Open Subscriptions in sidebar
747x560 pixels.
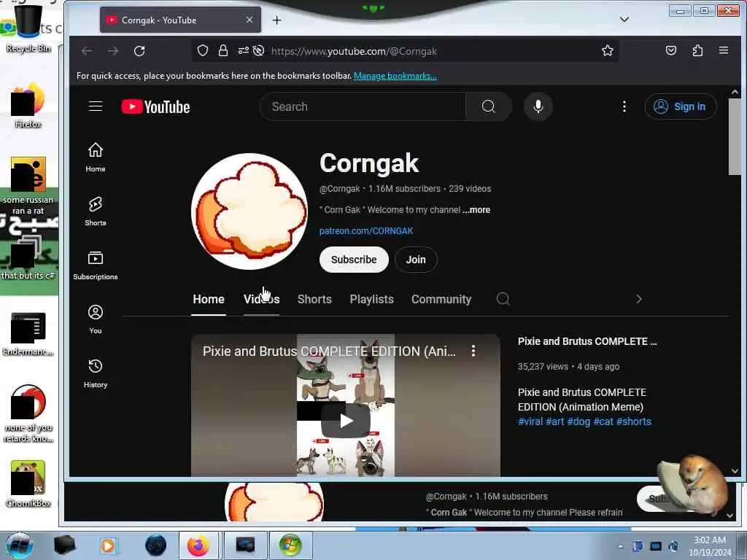click(x=96, y=265)
